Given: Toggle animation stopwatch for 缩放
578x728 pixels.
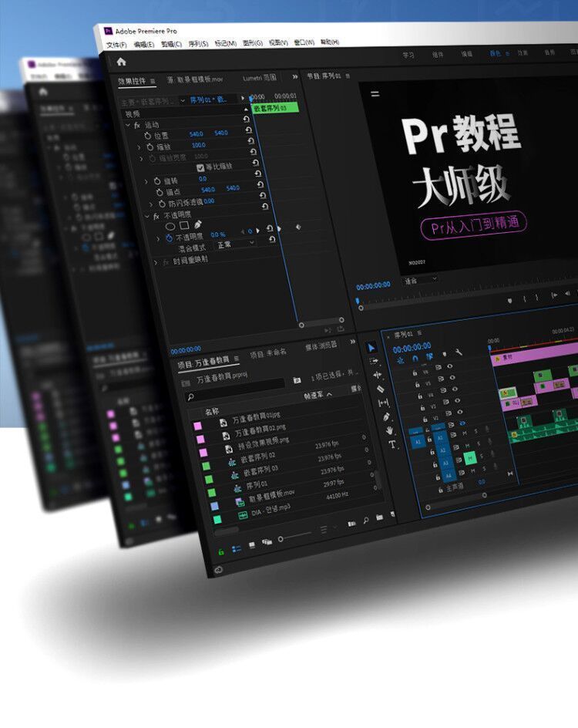Looking at the screenshot, I should [x=150, y=147].
